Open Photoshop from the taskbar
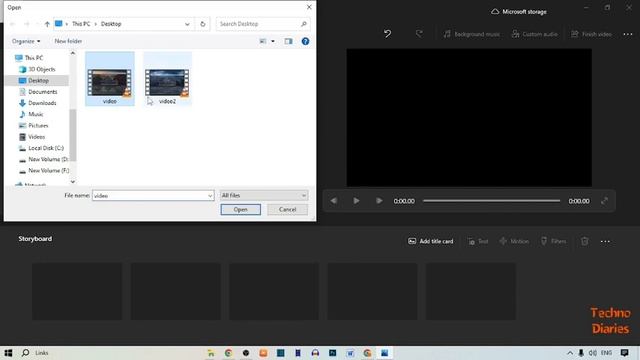 [333, 353]
